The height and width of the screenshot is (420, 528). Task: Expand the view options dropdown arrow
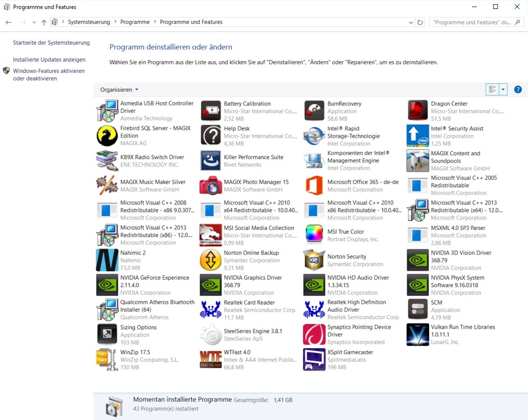[x=503, y=89]
